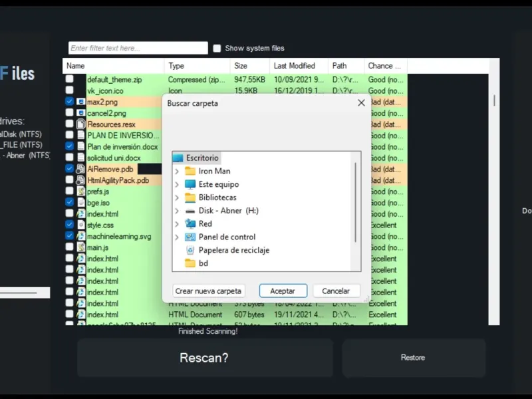532x399 pixels.
Task: Click the Escritorio desktop icon
Action: 178,158
